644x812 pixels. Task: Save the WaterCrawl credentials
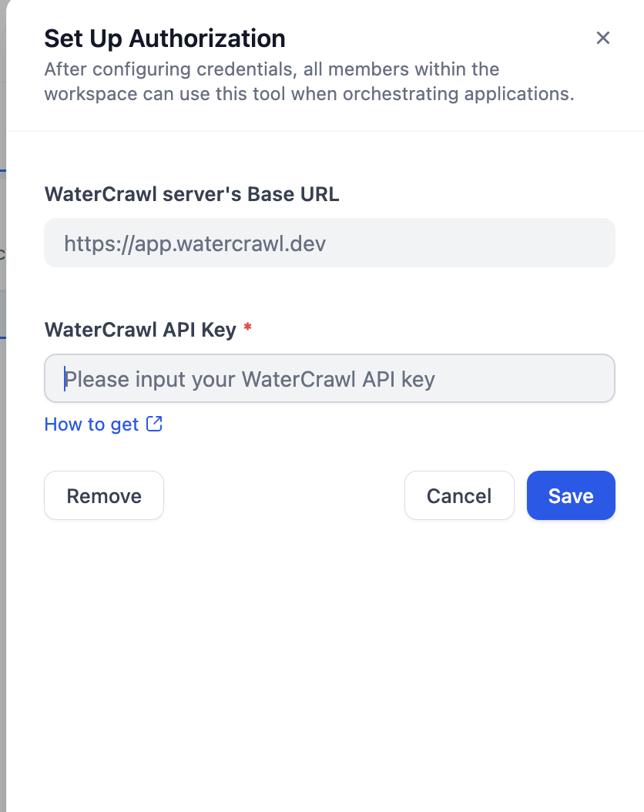pos(571,495)
